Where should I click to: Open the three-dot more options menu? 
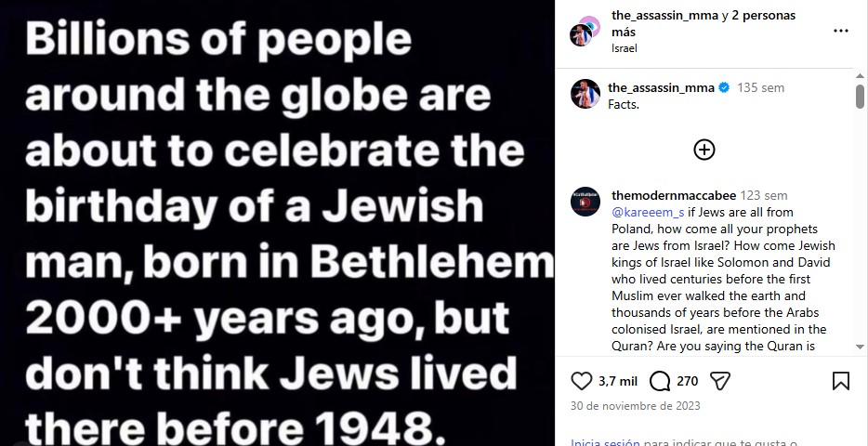841,31
